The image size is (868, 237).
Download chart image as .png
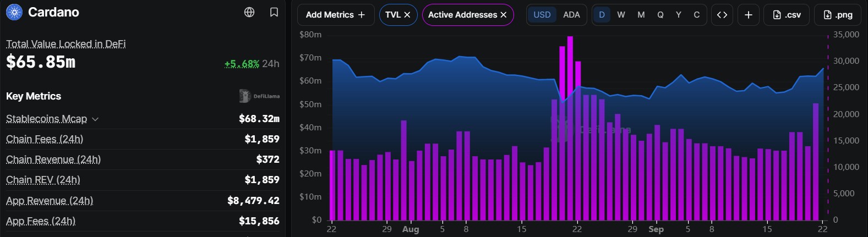(838, 15)
